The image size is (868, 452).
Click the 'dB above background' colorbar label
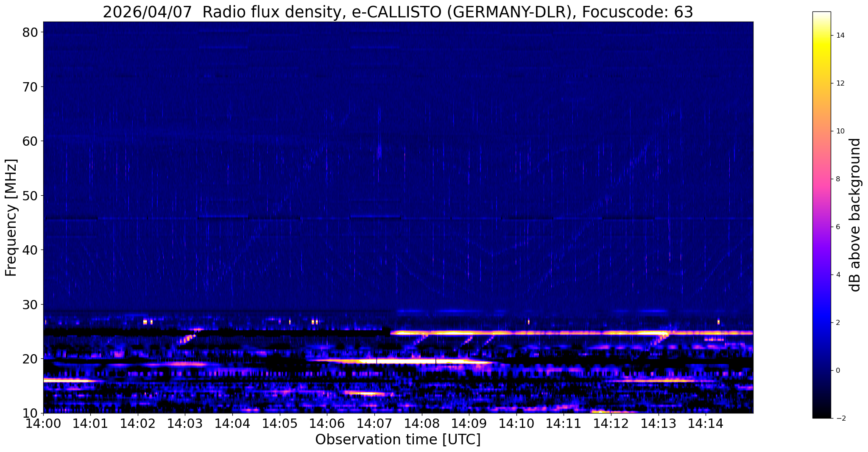pyautogui.click(x=856, y=215)
